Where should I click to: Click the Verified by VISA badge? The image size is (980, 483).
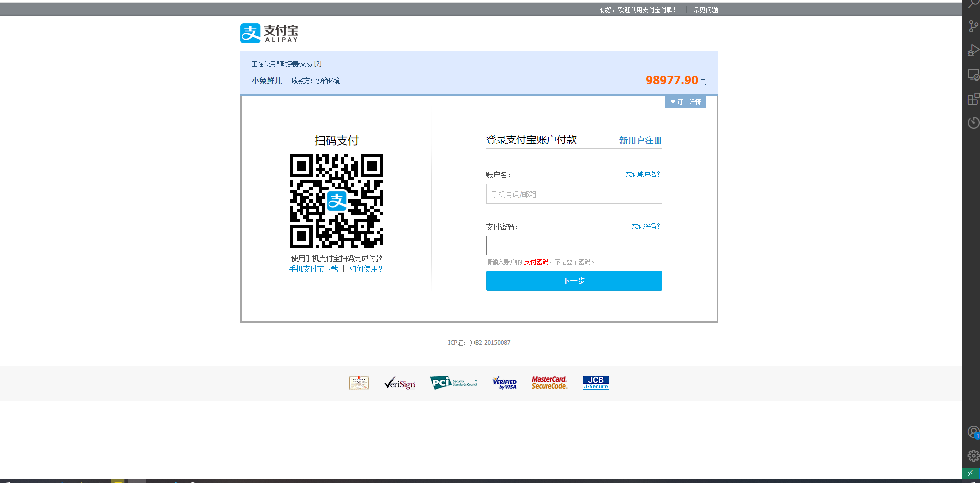pos(505,383)
